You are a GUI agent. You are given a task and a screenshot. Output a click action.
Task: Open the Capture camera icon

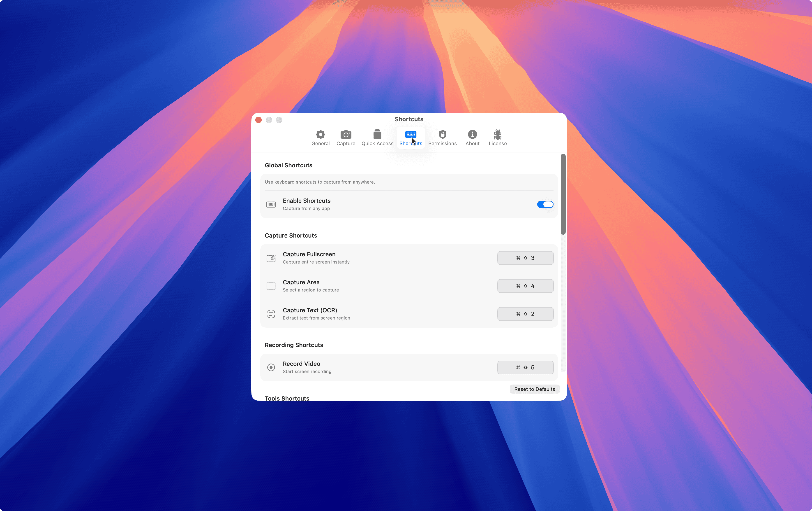point(345,135)
